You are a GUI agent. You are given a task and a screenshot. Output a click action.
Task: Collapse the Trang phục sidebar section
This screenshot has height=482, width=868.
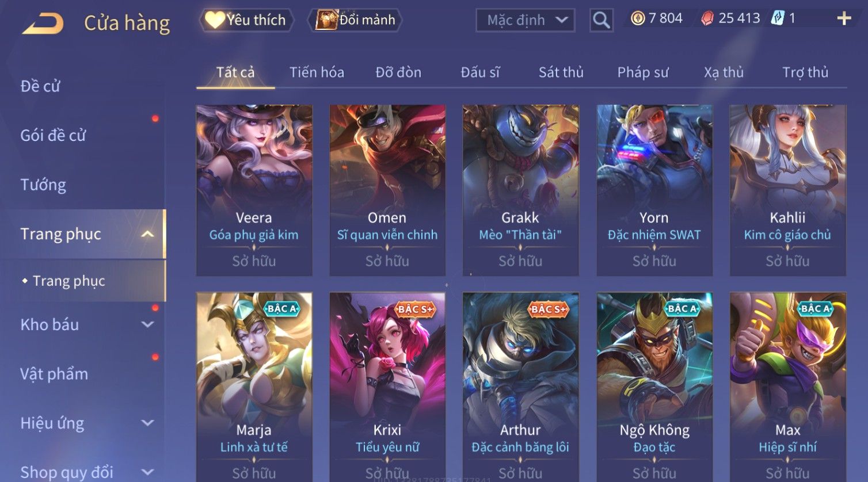(147, 234)
